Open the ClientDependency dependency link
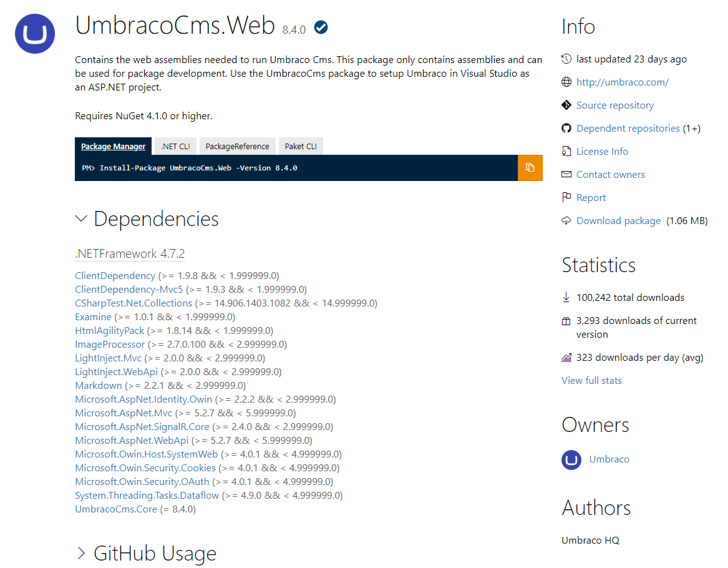 pyautogui.click(x=115, y=276)
